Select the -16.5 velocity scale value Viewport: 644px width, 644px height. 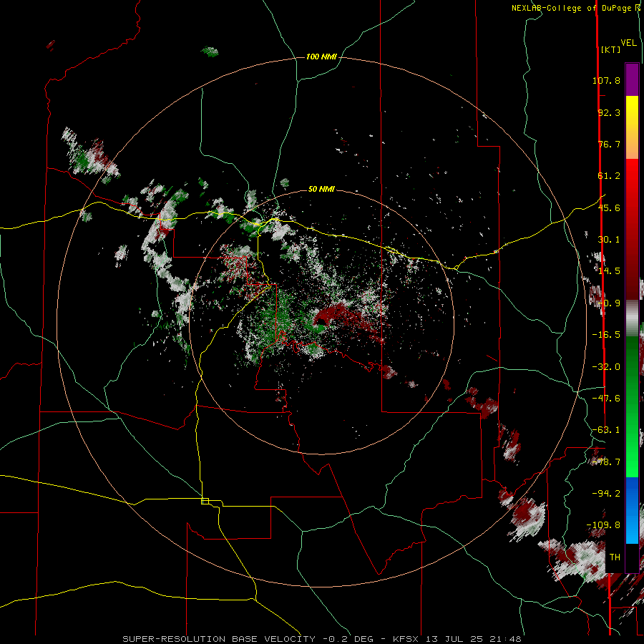click(606, 335)
